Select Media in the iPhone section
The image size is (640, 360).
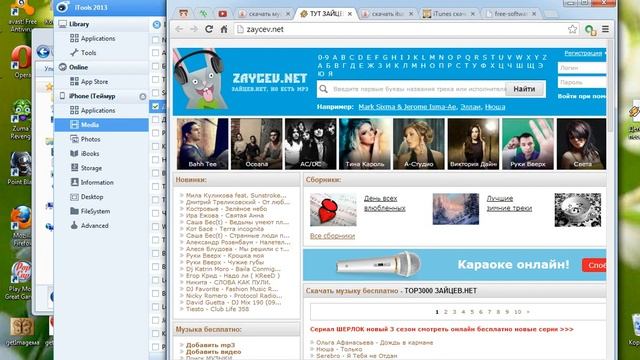coord(101,125)
